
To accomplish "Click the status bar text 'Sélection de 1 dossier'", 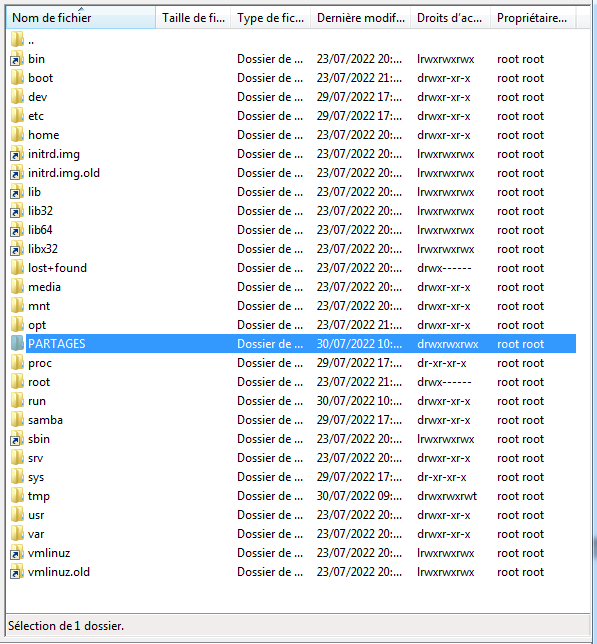I will click(66, 626).
